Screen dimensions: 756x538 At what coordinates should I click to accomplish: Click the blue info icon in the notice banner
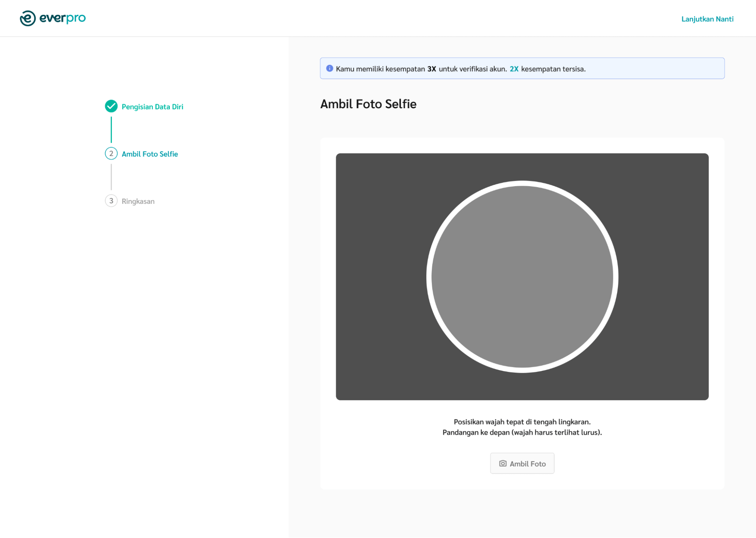[x=329, y=68]
